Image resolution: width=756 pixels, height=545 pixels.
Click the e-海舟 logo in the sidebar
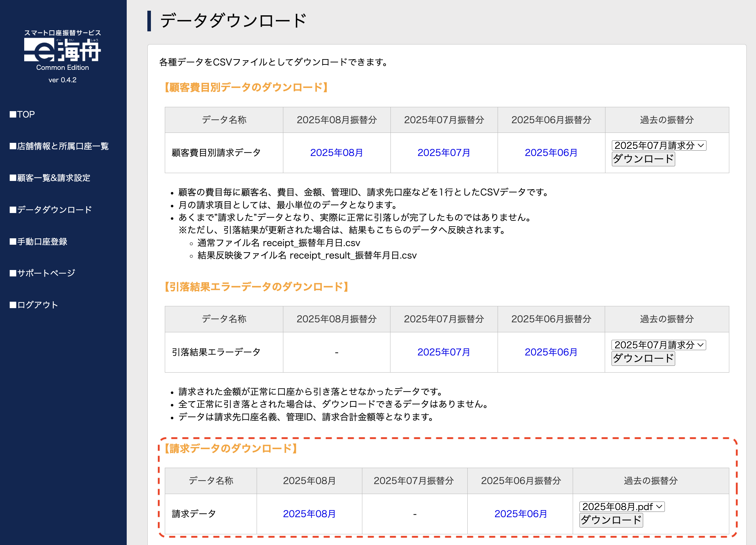[63, 50]
